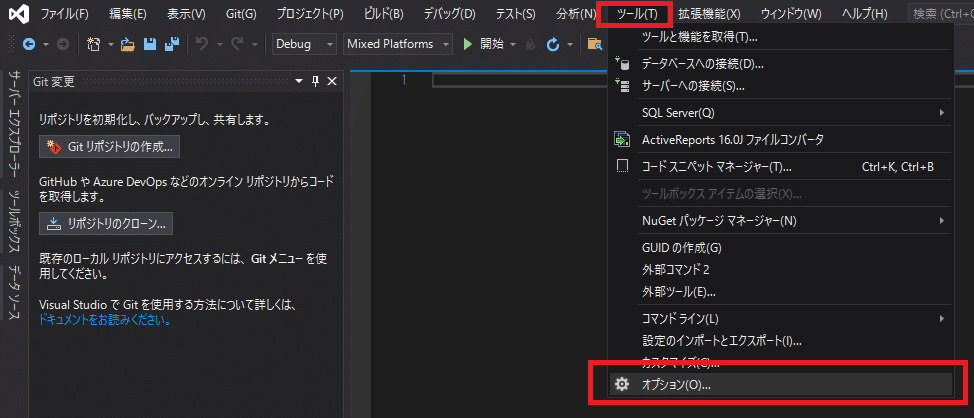Viewport: 974px width, 418px height.
Task: Open the 拡張機能(X) menu
Action: click(709, 14)
